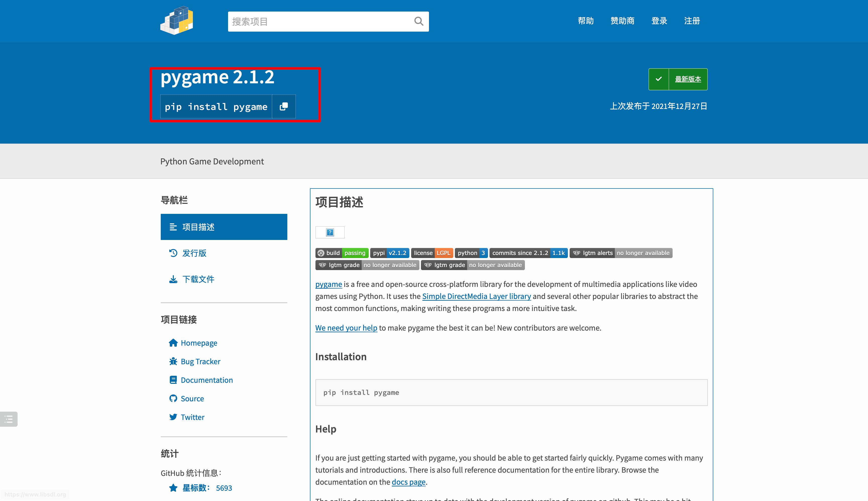The width and height of the screenshot is (868, 501).
Task: Click the Twitter bird icon
Action: pos(173,417)
